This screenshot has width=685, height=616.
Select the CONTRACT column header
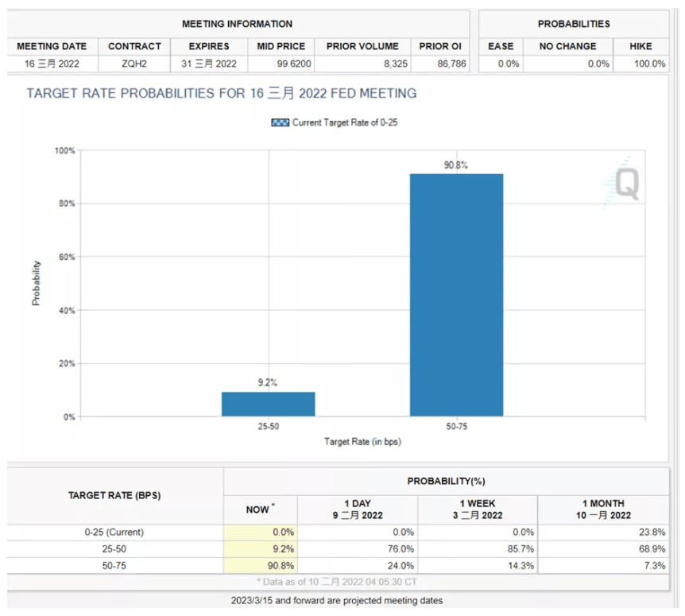[x=134, y=46]
